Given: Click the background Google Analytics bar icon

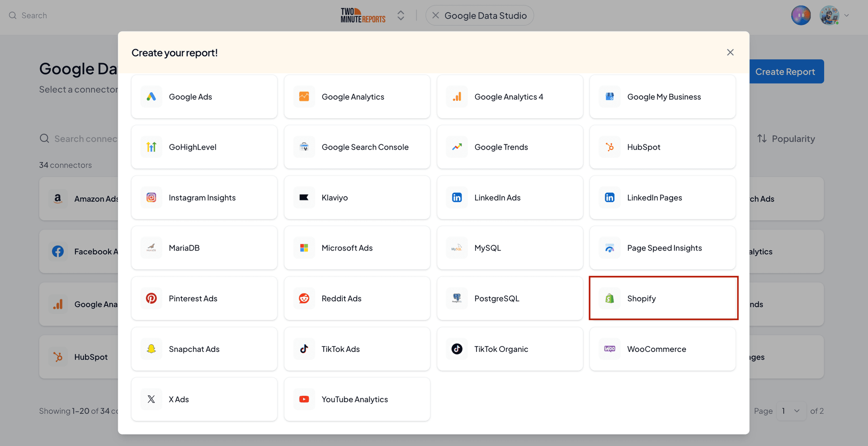Looking at the screenshot, I should click(x=58, y=304).
